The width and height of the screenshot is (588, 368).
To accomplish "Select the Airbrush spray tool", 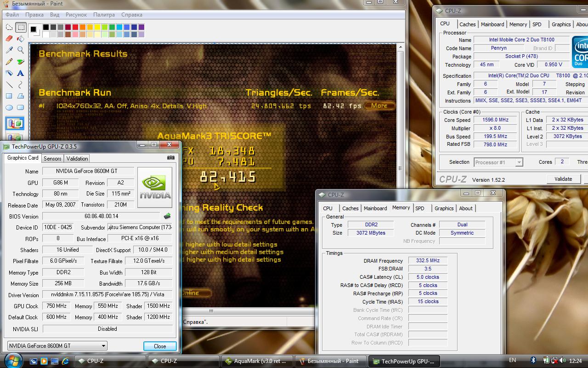I will (9, 73).
